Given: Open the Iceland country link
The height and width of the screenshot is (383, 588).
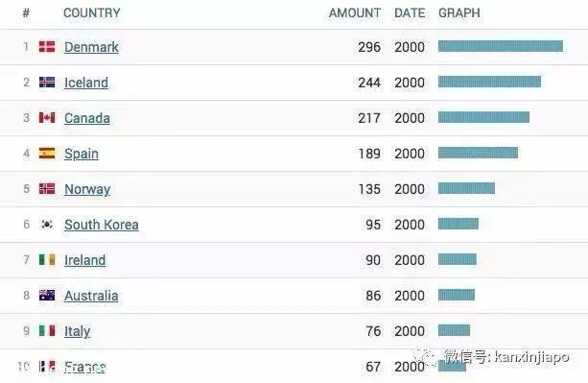Looking at the screenshot, I should point(86,83).
